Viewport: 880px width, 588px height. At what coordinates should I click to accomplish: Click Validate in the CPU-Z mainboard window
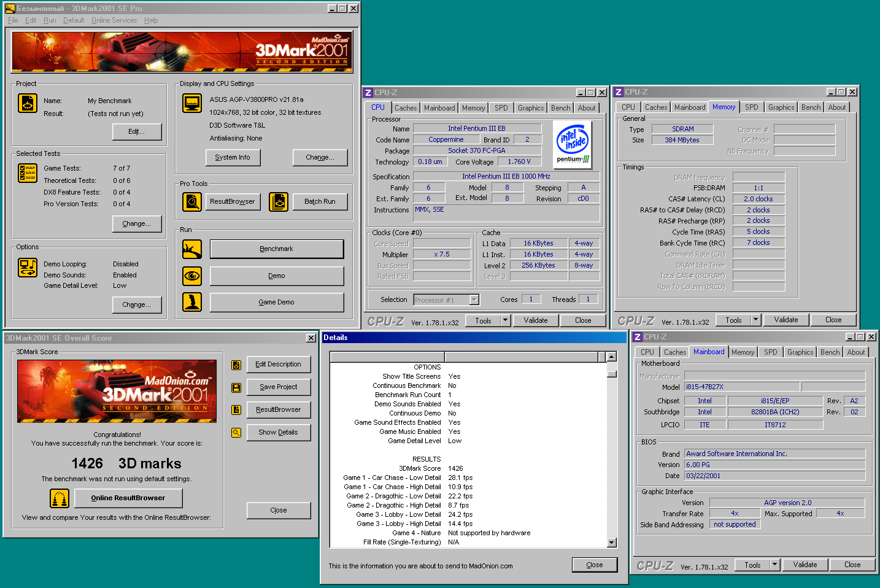tap(805, 565)
